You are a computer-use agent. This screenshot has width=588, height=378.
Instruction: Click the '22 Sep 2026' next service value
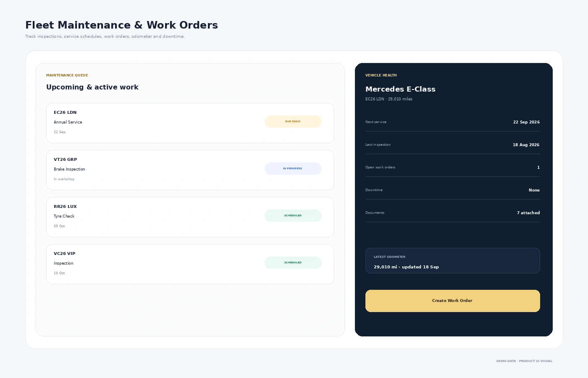[x=526, y=122]
